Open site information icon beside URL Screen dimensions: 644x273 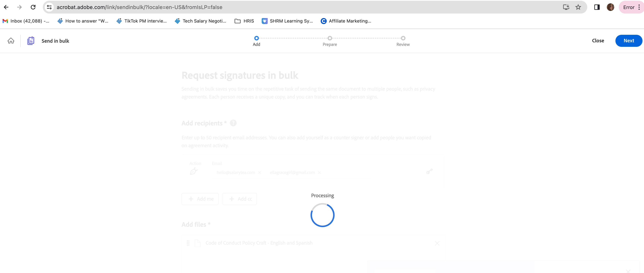point(49,7)
